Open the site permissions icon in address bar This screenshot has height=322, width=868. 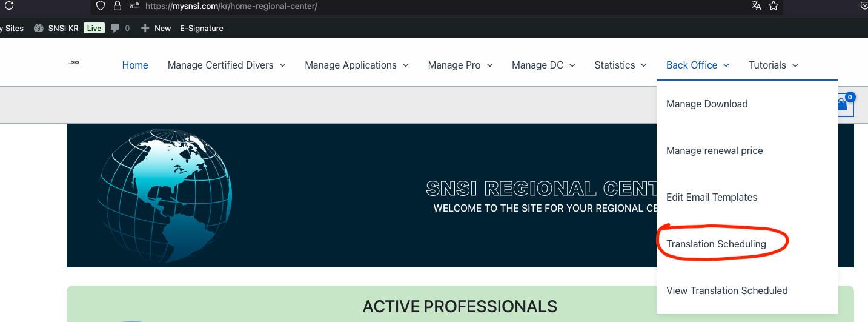[134, 6]
